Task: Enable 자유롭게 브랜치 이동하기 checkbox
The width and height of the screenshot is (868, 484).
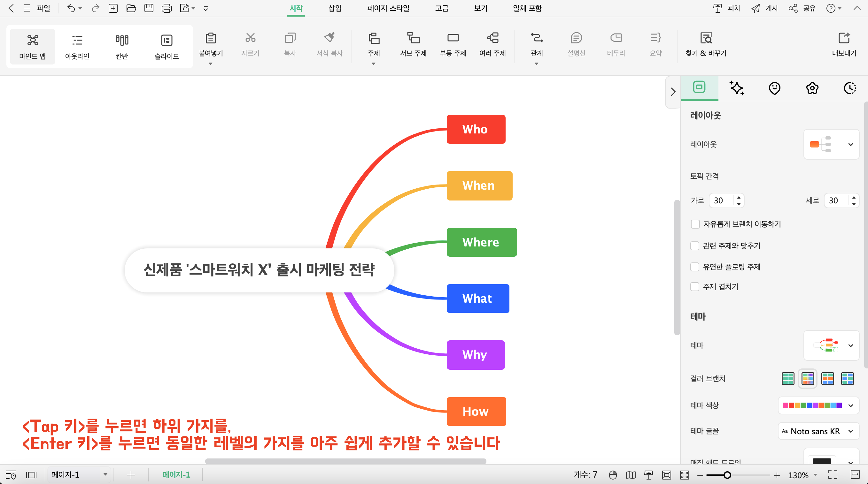Action: tap(695, 224)
